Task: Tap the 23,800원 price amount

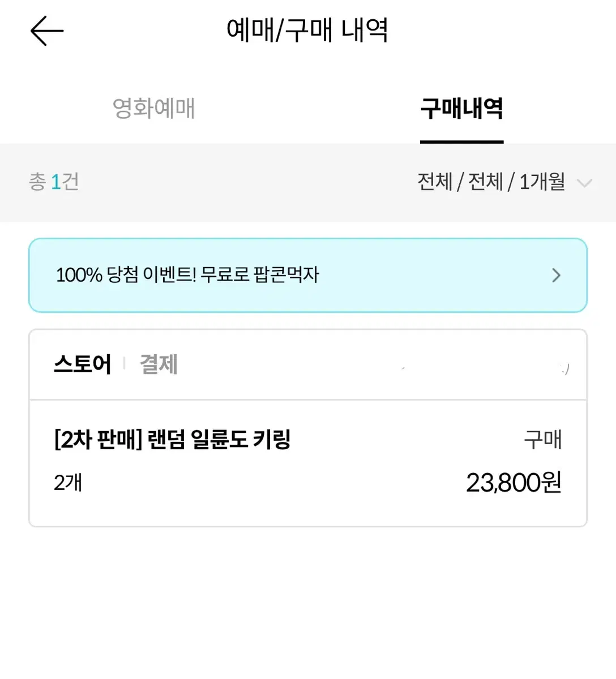Action: [x=513, y=483]
